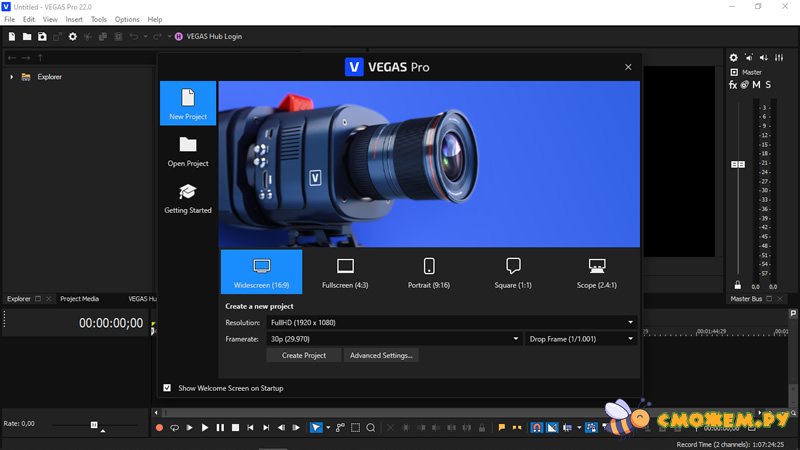Open the Tools menu
The image size is (800, 450).
pos(98,19)
